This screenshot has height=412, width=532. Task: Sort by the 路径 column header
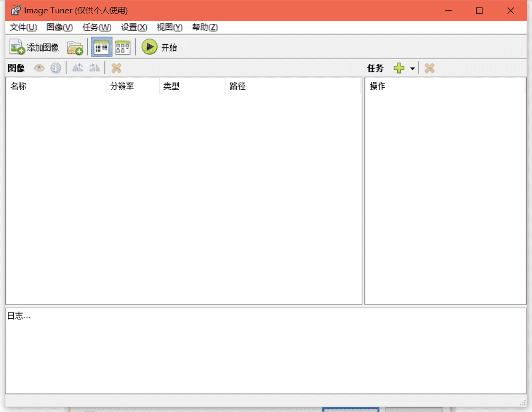(x=293, y=86)
